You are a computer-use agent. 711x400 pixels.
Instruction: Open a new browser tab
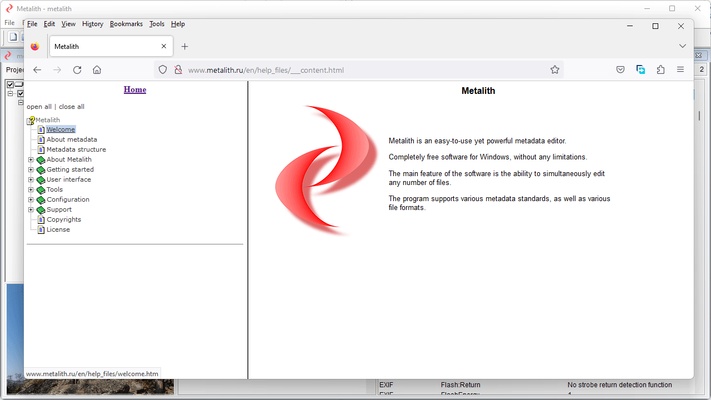tap(185, 46)
